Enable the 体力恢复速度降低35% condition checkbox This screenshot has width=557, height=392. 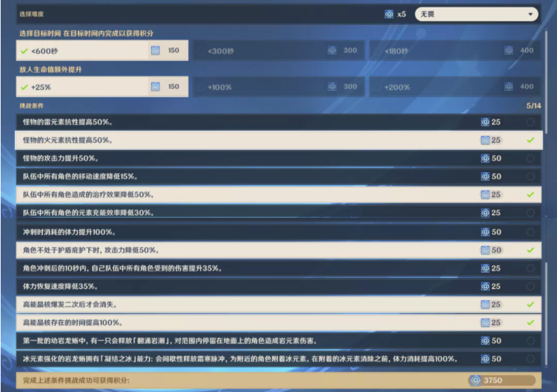[530, 287]
